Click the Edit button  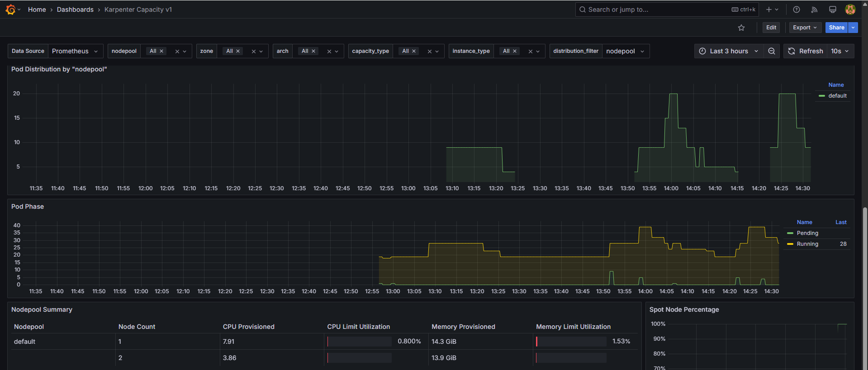pyautogui.click(x=771, y=28)
